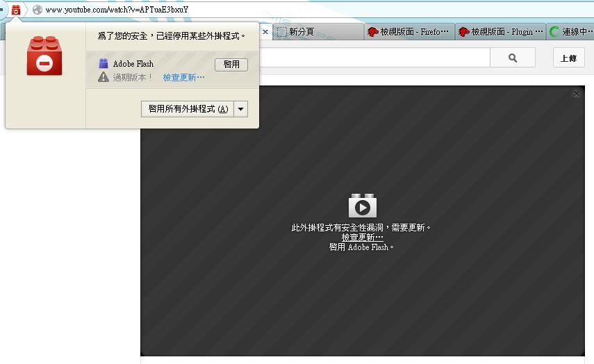Select the loading 連線中 tab

tap(570, 32)
